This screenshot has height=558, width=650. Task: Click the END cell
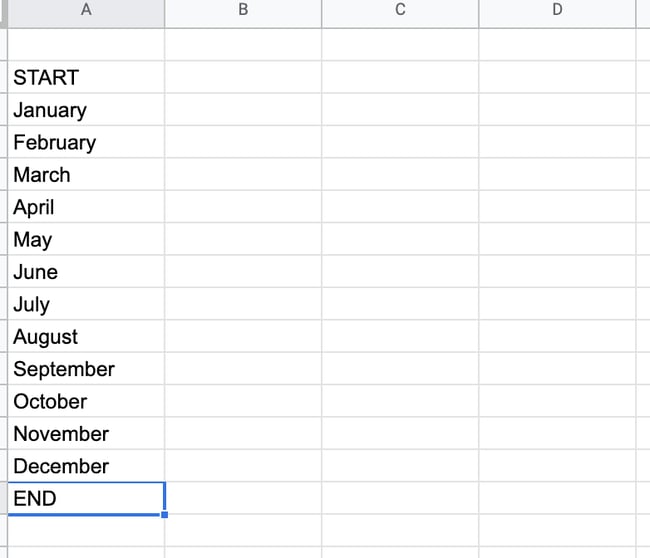point(85,498)
